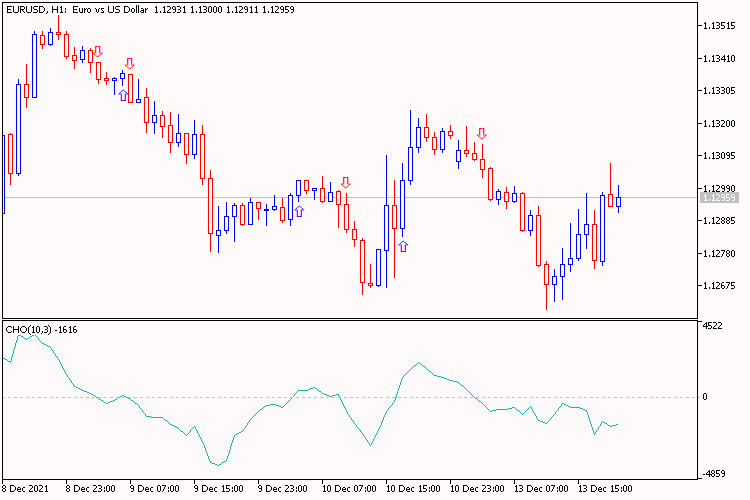Viewport: 750px width, 500px height.
Task: Click the 8 Dec 23:00 time label
Action: tap(90, 489)
